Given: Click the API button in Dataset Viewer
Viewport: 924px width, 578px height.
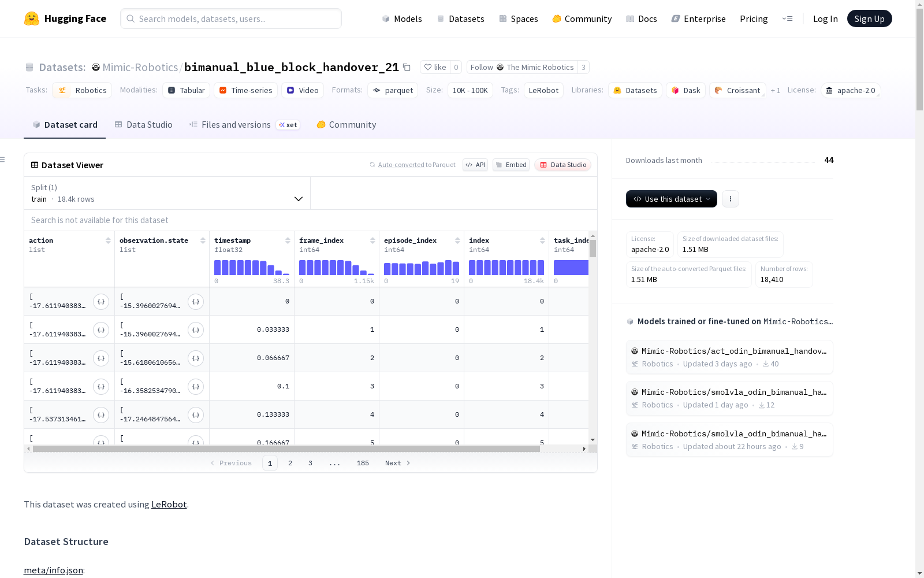Looking at the screenshot, I should pyautogui.click(x=475, y=165).
